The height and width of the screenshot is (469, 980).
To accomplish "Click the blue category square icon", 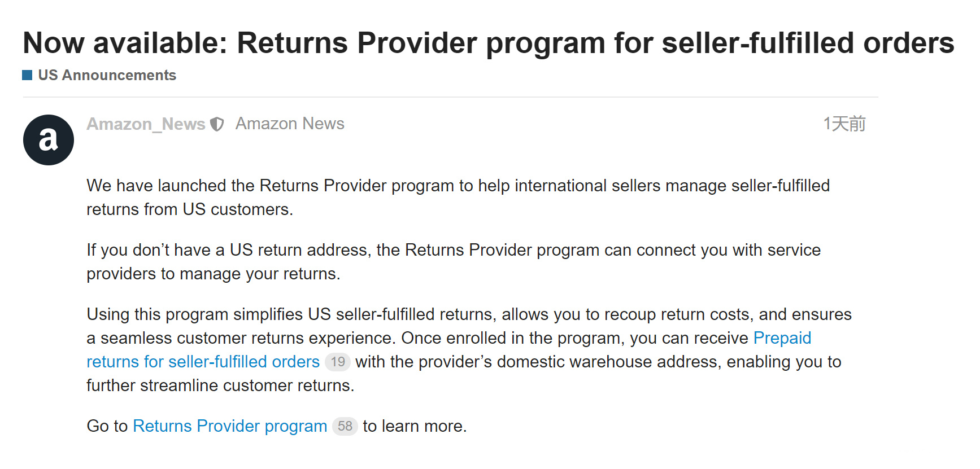I will point(27,75).
